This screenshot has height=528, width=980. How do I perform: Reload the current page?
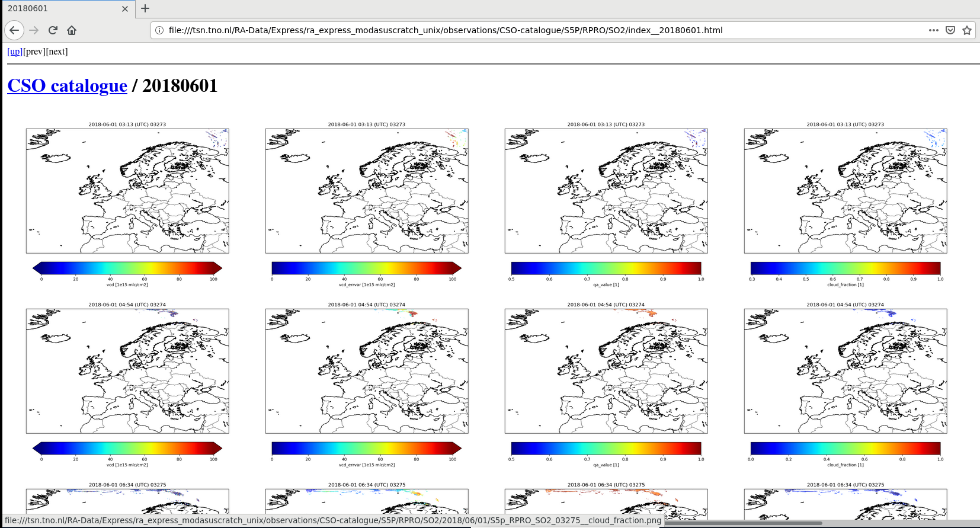53,30
